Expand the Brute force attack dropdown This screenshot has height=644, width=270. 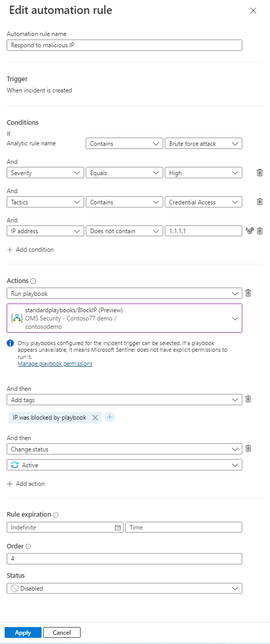(203, 144)
